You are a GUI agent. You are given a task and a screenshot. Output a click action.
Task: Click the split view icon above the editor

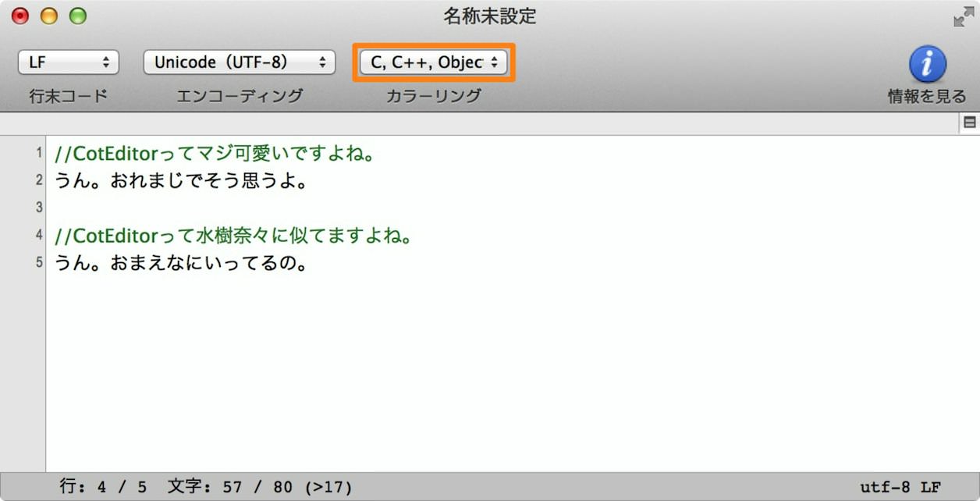[x=970, y=122]
